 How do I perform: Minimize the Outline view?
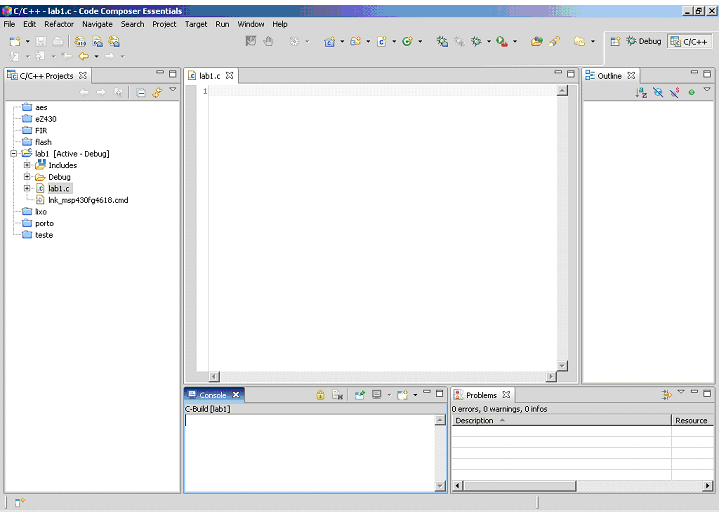pos(694,72)
